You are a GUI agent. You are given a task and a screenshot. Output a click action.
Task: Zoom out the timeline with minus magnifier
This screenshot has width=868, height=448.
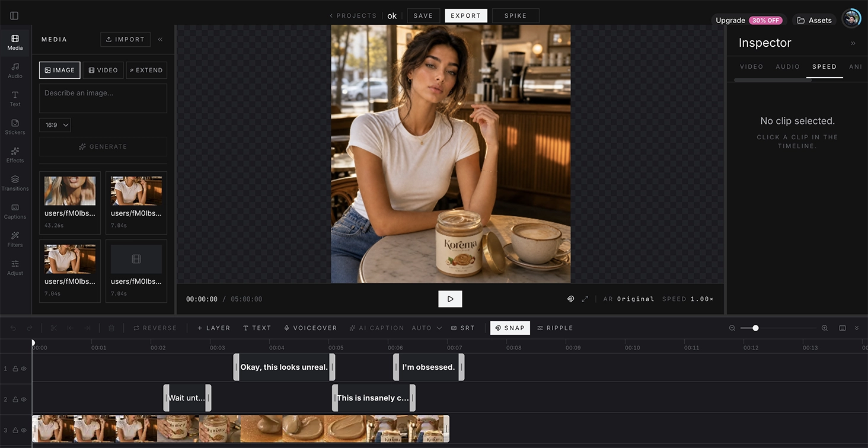[732, 328]
